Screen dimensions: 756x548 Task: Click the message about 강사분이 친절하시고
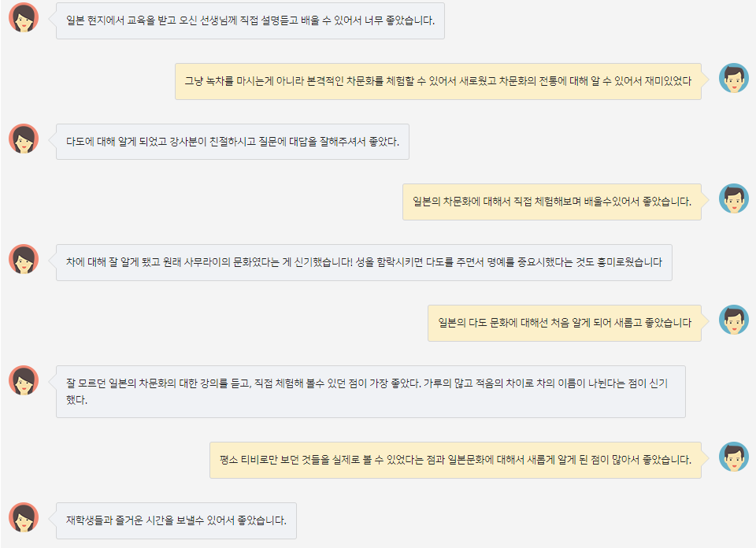point(232,142)
